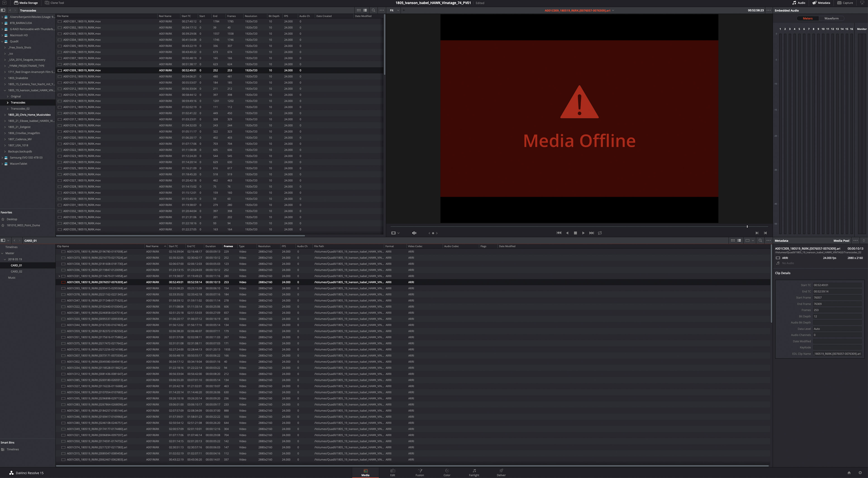Toggle media storage sidebar visibility

click(x=3, y=10)
